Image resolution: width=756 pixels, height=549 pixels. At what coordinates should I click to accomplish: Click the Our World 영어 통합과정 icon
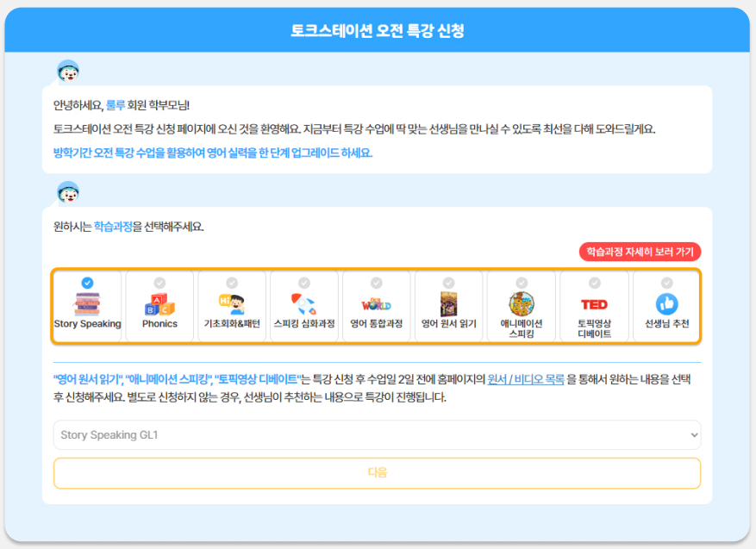coord(376,304)
